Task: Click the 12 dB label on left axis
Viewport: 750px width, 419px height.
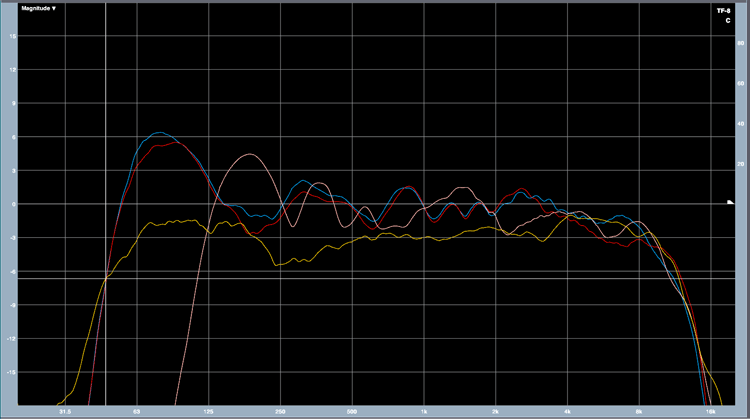Action: [x=12, y=69]
